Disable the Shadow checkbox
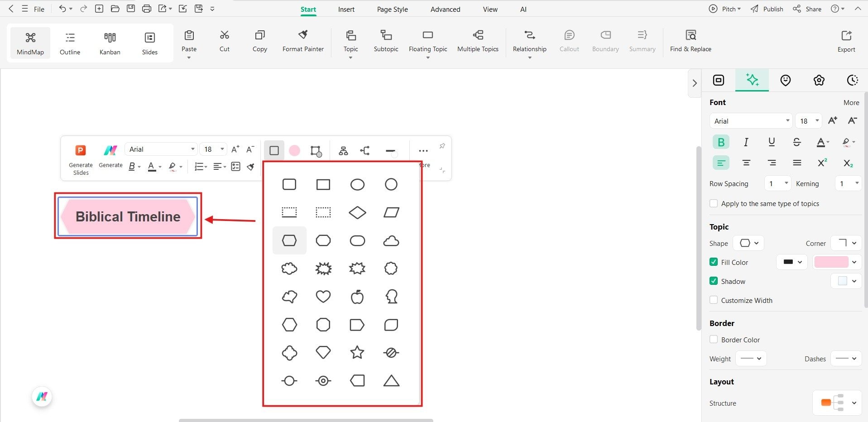Viewport: 868px width, 422px height. pyautogui.click(x=714, y=281)
